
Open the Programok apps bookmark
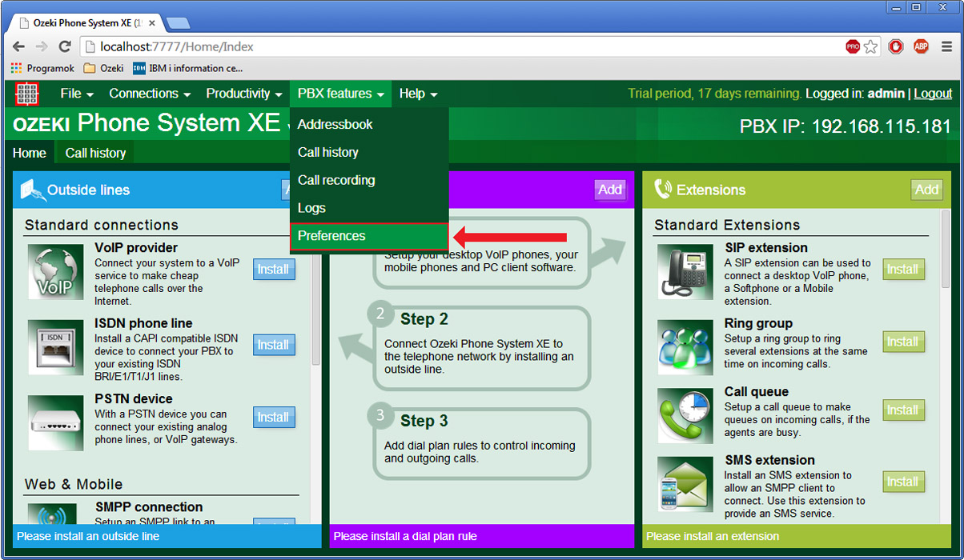click(42, 69)
